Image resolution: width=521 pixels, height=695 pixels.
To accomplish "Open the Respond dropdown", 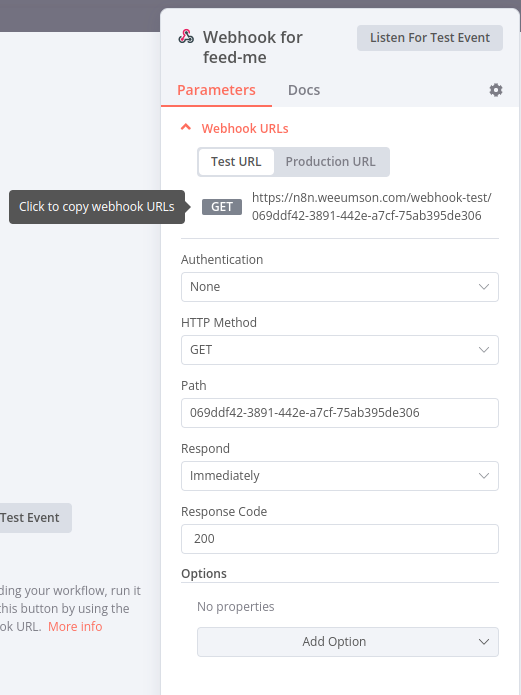I will point(340,476).
